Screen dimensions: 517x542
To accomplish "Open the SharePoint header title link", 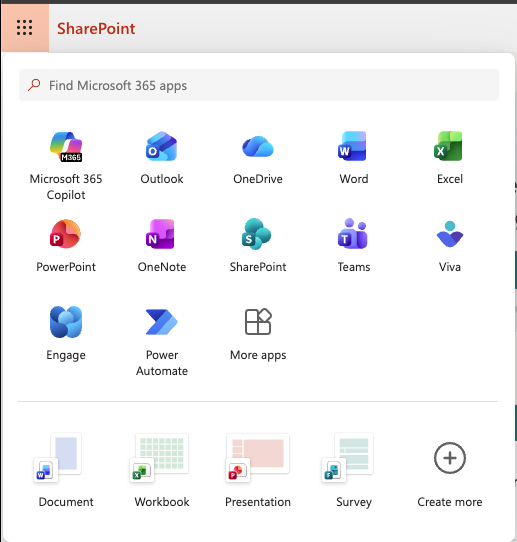I will 96,28.
